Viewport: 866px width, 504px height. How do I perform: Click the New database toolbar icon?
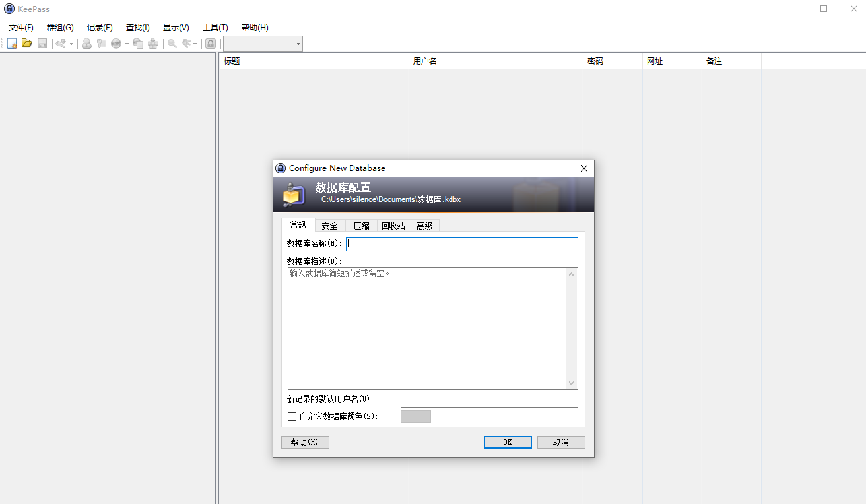click(x=12, y=44)
